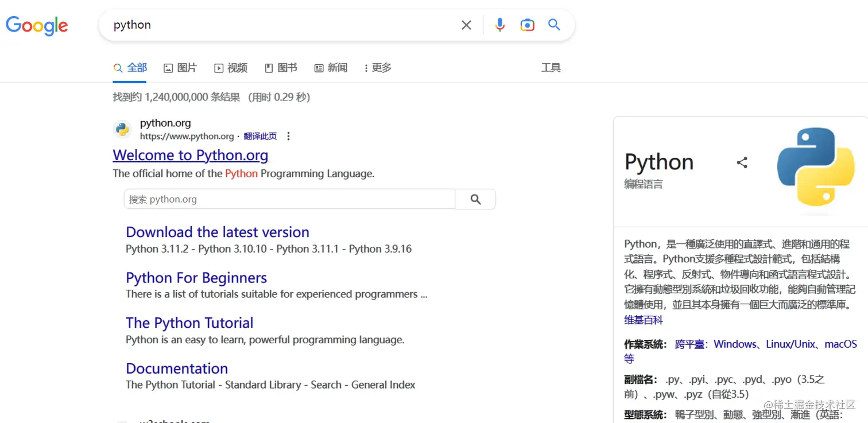Switch to the 图片 tab
868x423 pixels.
(180, 68)
